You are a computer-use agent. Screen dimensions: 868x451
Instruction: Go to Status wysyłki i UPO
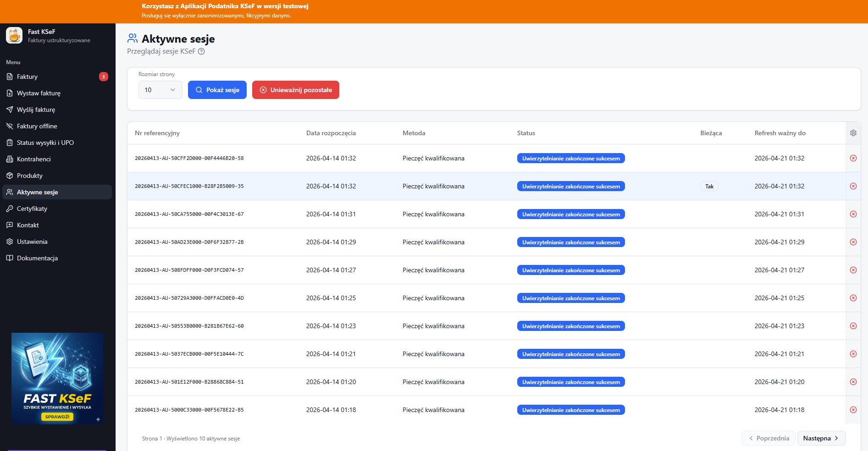(x=45, y=143)
